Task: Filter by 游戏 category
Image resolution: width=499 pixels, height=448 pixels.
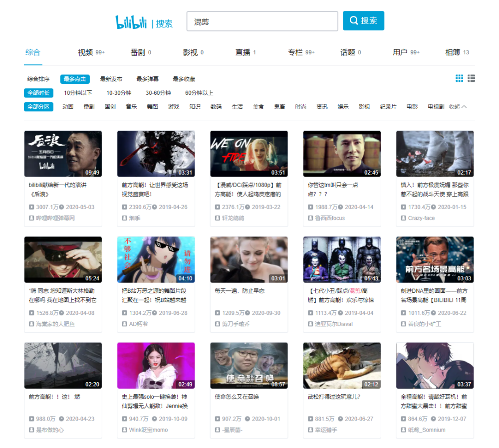Action: 174,107
